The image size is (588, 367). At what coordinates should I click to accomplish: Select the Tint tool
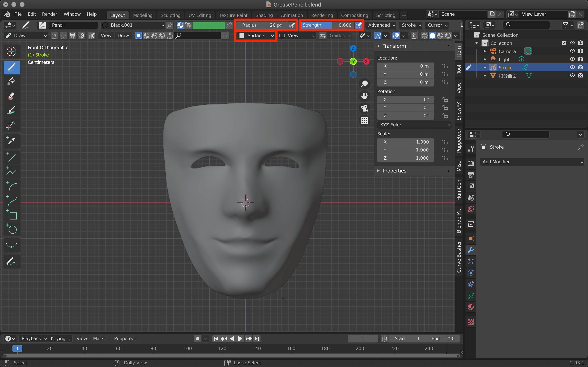click(12, 111)
